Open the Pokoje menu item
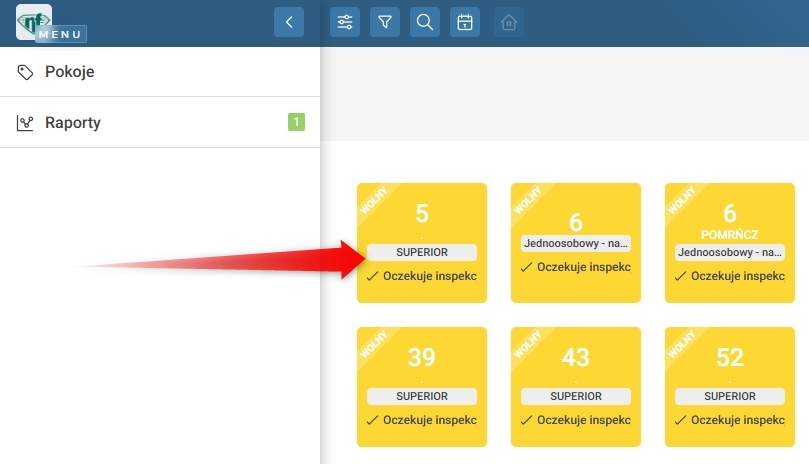The height and width of the screenshot is (464, 809). point(160,72)
